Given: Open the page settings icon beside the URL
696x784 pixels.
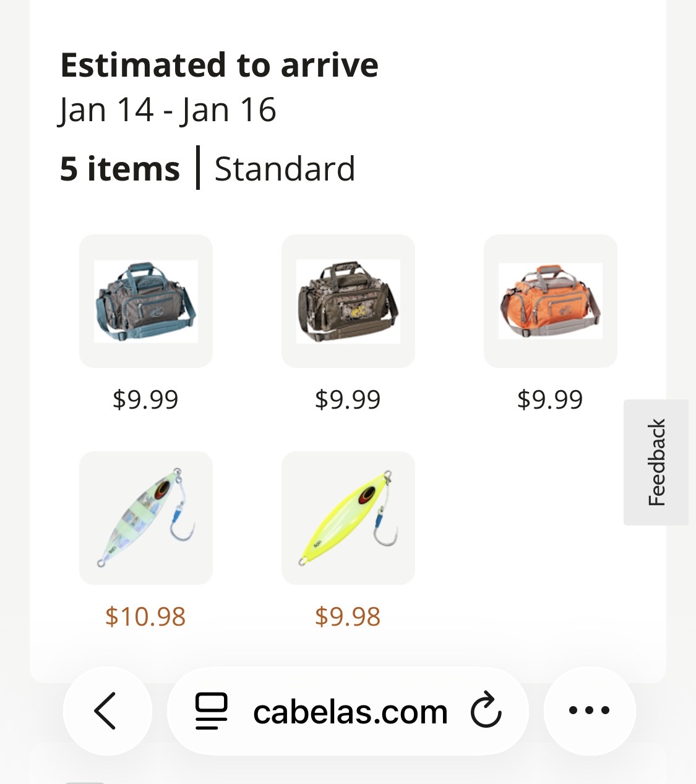Looking at the screenshot, I should pyautogui.click(x=211, y=711).
